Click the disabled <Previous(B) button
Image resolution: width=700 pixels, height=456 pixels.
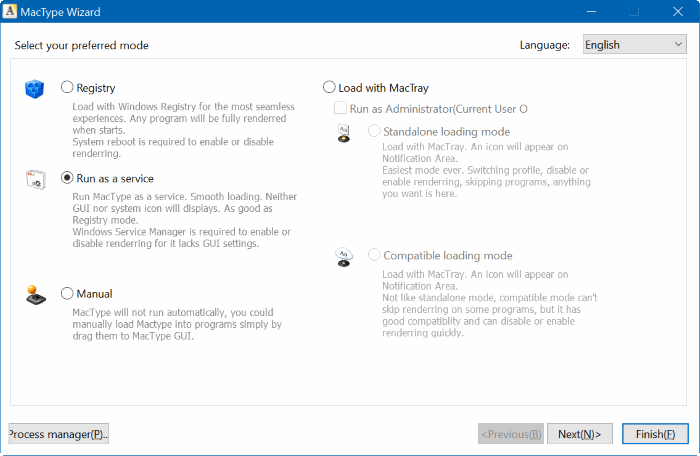511,434
